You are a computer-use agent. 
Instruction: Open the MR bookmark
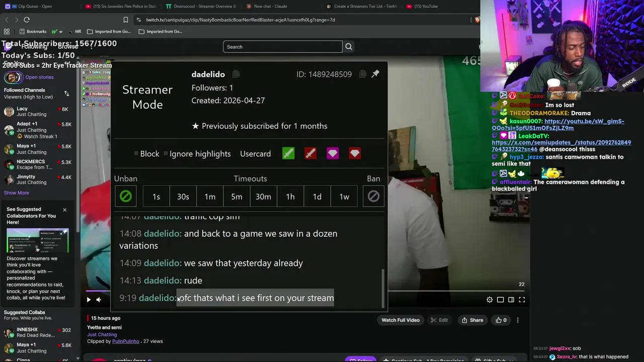click(x=74, y=31)
